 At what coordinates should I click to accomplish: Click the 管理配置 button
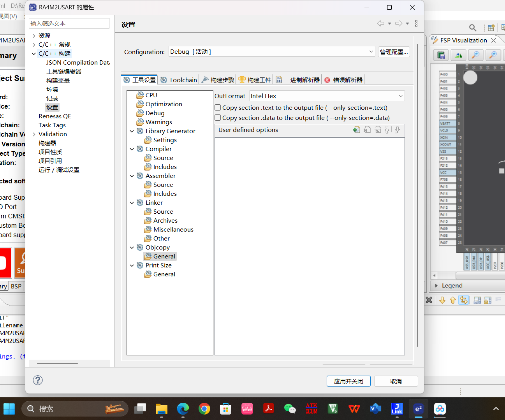click(x=394, y=52)
